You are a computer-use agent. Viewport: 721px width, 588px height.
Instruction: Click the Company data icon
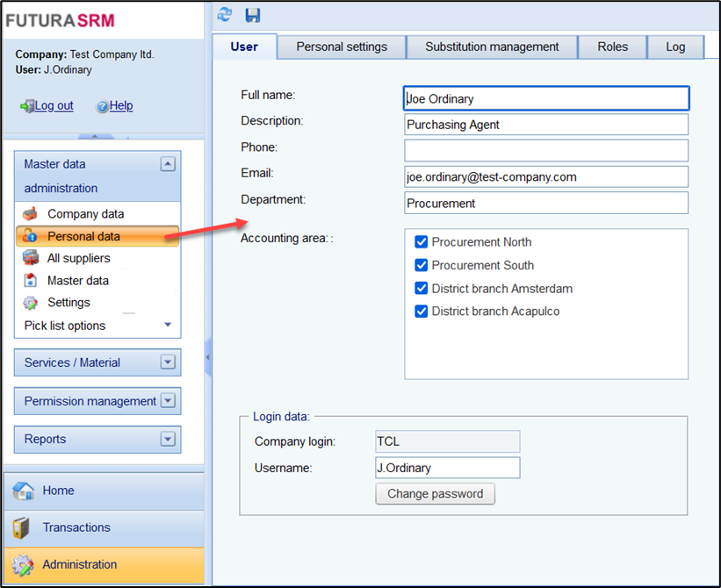click(31, 214)
